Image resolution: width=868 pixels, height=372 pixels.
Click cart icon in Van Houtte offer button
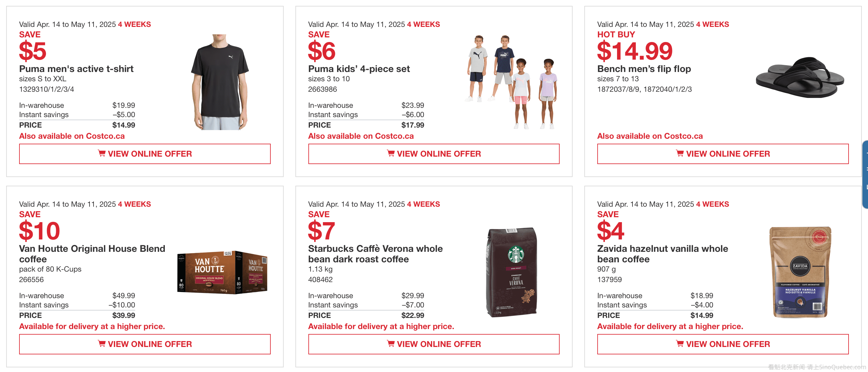pos(102,343)
